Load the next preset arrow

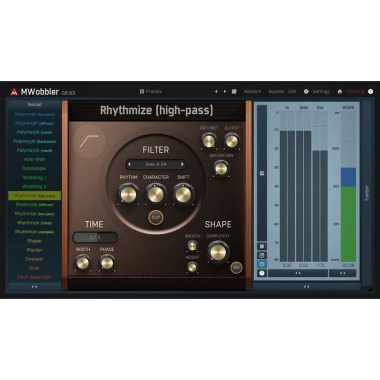[225, 91]
